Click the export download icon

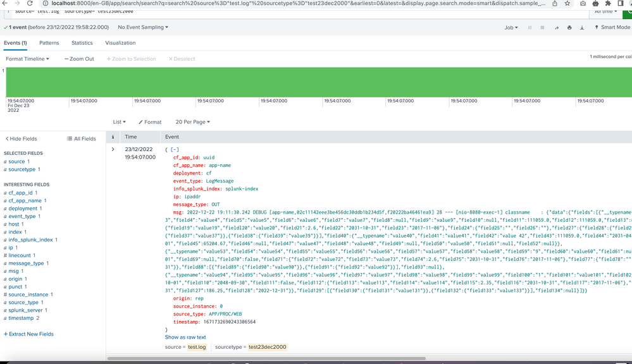tap(582, 28)
